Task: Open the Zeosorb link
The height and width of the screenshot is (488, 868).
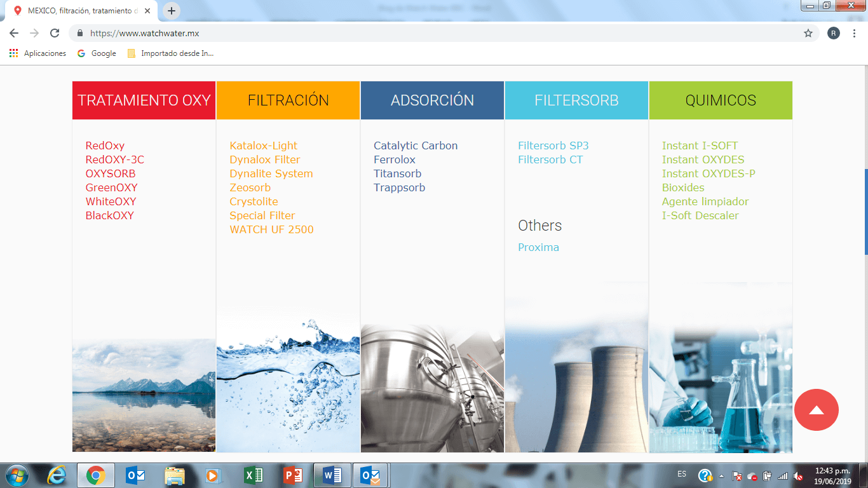Action: click(x=250, y=187)
